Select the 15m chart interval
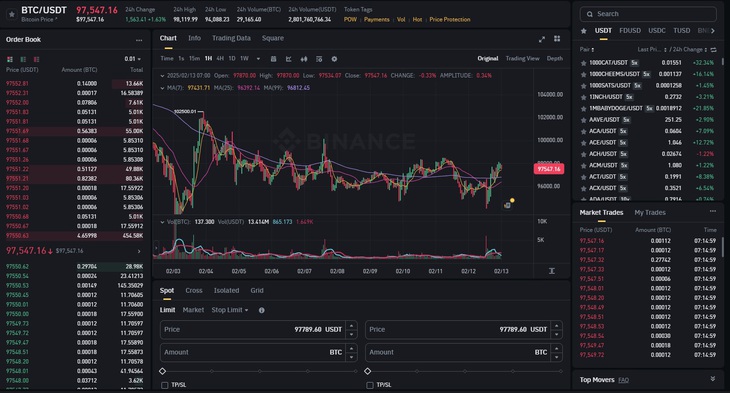 pyautogui.click(x=194, y=59)
